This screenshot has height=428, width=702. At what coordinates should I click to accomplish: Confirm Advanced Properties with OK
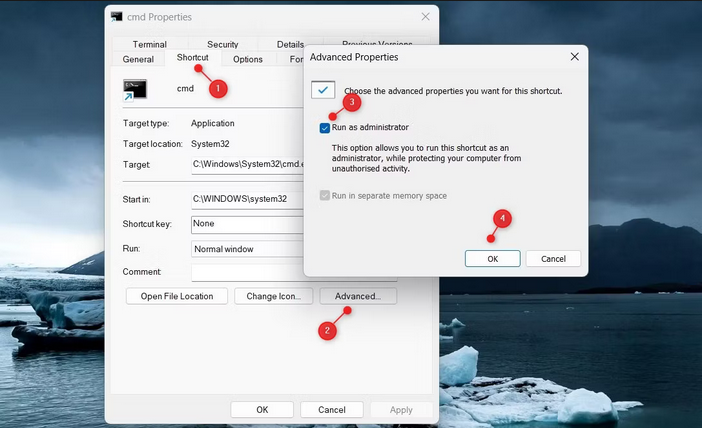click(x=492, y=259)
